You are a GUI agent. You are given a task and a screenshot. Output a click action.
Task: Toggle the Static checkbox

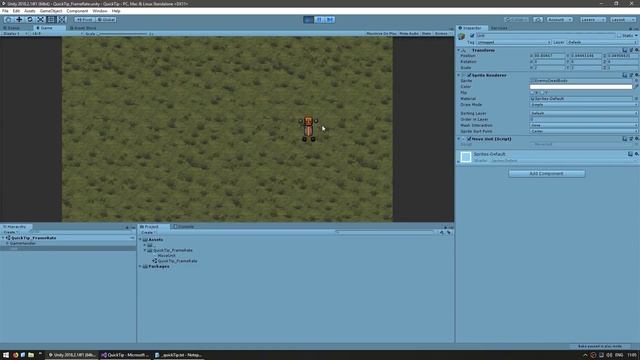click(x=619, y=36)
